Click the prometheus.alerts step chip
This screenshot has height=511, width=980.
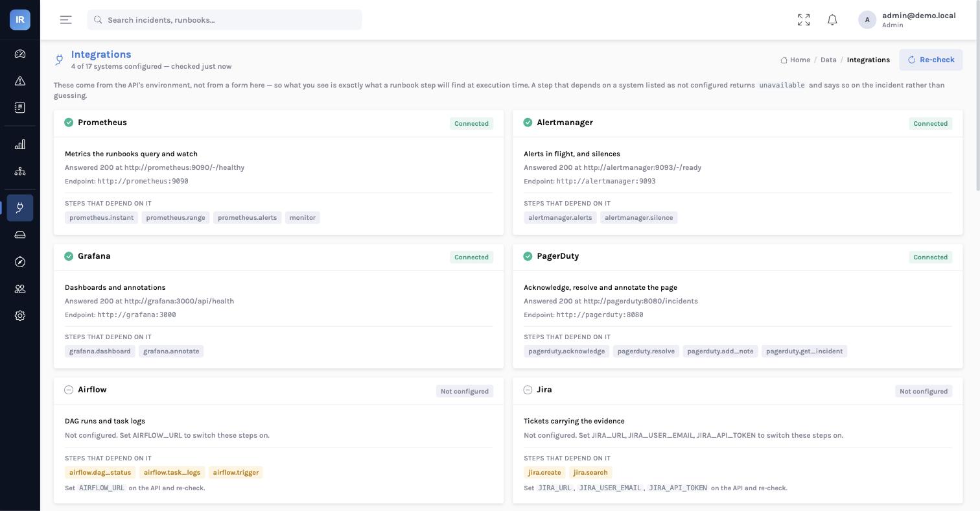point(247,218)
